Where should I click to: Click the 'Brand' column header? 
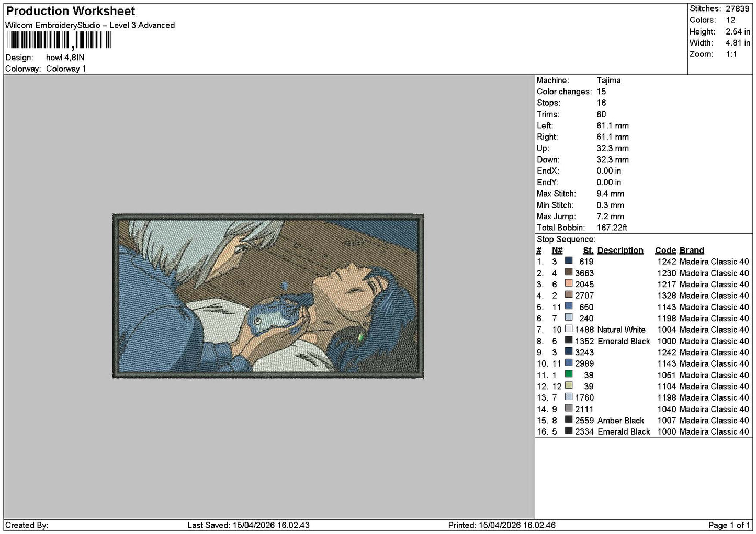pyautogui.click(x=692, y=251)
